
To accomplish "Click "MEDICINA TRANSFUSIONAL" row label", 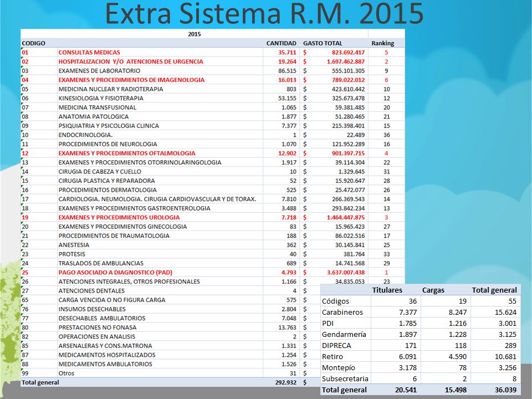I will pos(97,107).
